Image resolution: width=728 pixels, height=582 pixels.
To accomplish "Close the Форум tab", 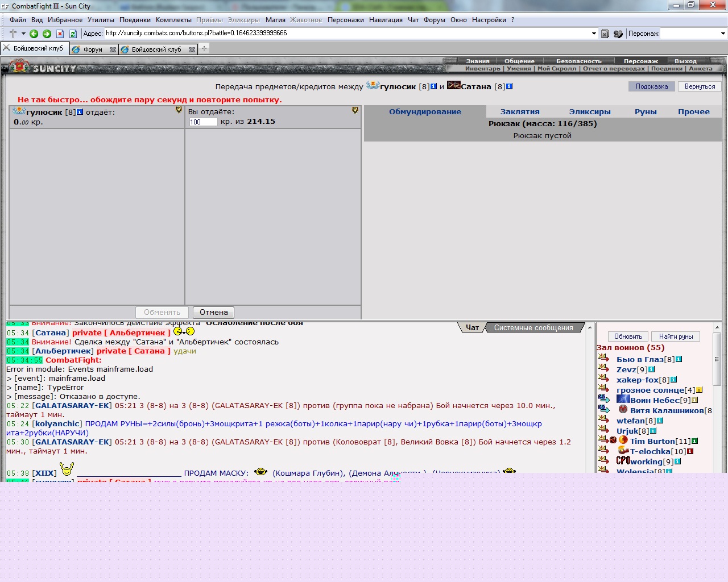I will (113, 49).
